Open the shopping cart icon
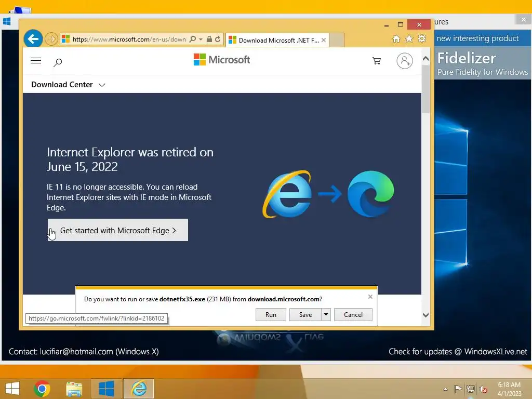 coord(377,61)
